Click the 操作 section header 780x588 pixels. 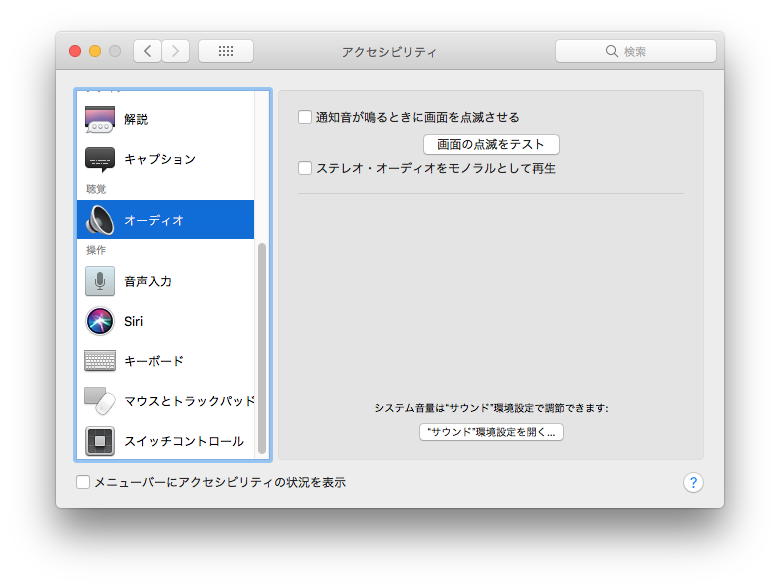(96, 250)
